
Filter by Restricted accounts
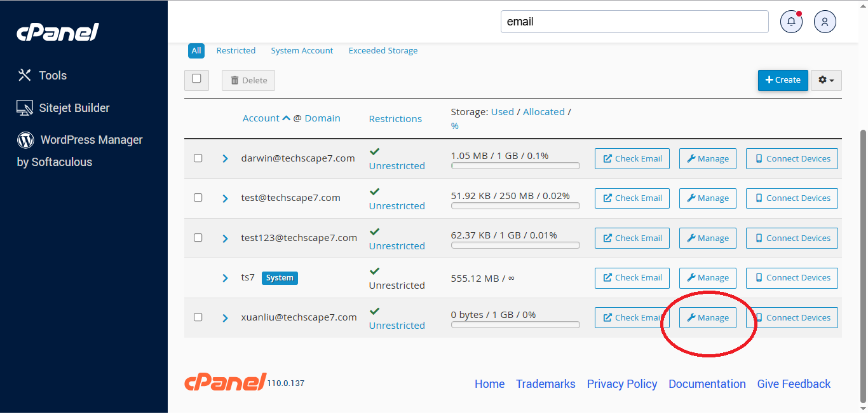236,50
